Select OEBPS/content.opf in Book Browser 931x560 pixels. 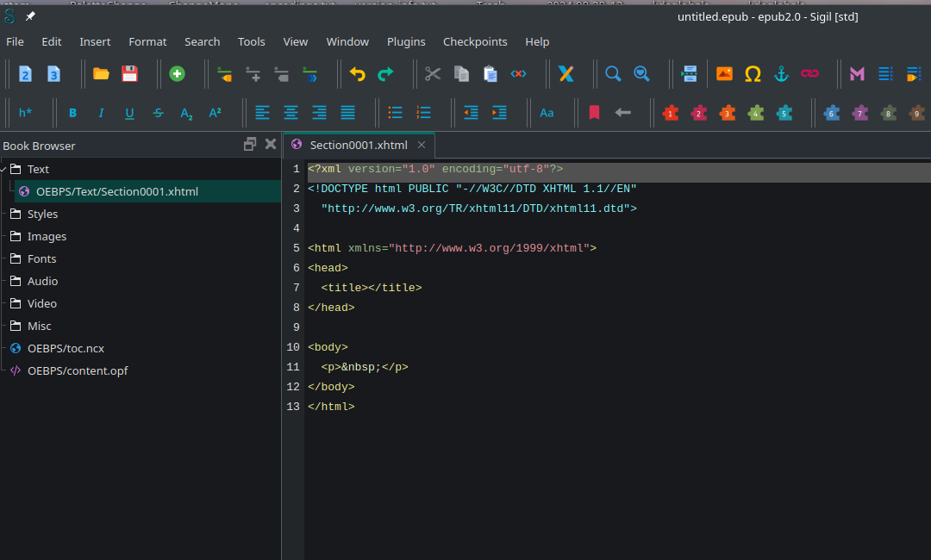click(78, 370)
